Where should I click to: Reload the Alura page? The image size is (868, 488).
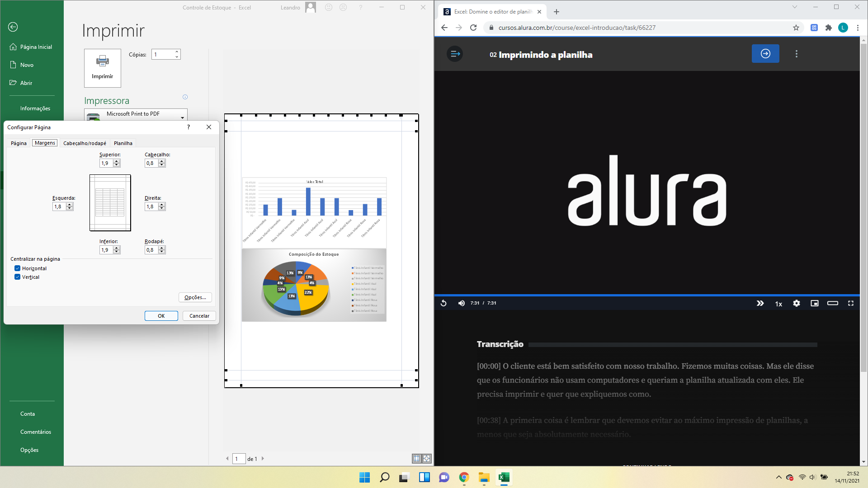473,28
